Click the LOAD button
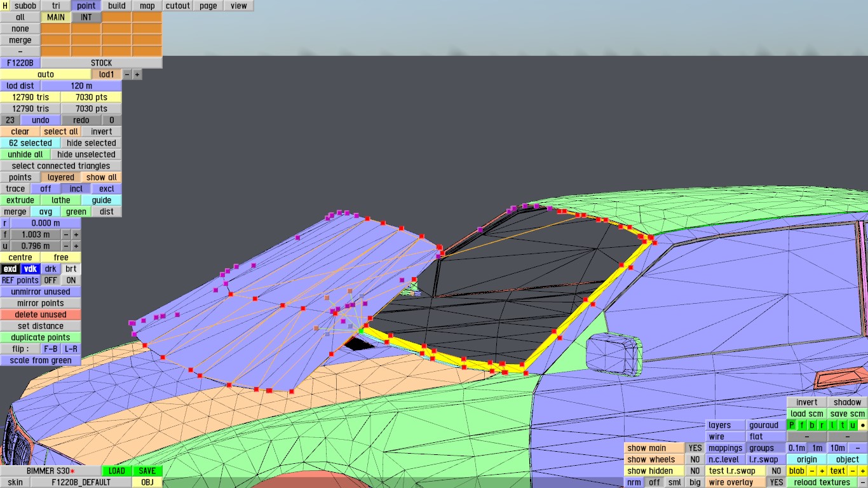This screenshot has height=488, width=868. [117, 471]
